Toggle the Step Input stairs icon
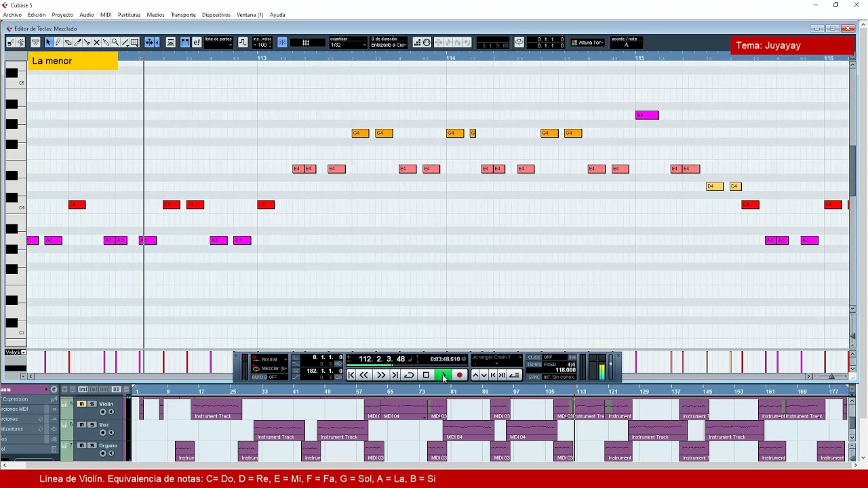This screenshot has width=868, height=488. tap(417, 43)
